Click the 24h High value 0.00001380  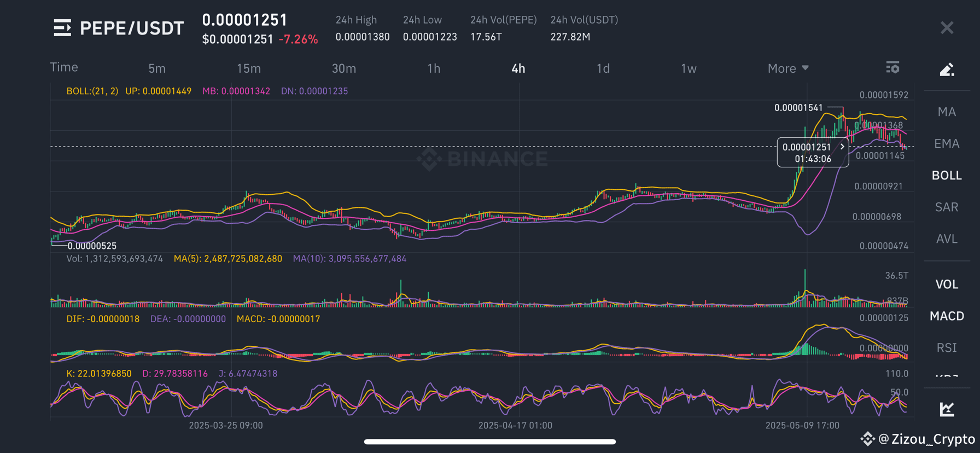click(x=363, y=37)
